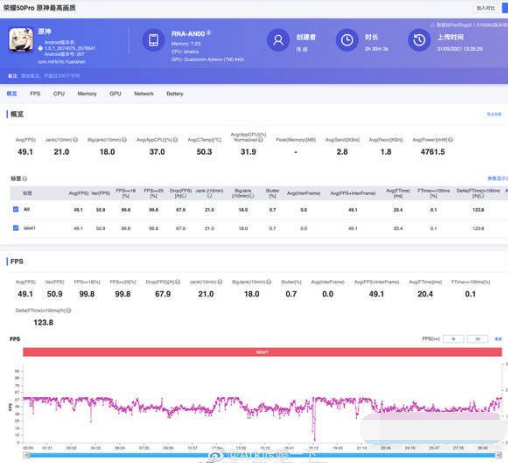Click the page title 荣耀50Pro 原神最高画质
Image resolution: width=508 pixels, height=463 pixels.
click(39, 8)
